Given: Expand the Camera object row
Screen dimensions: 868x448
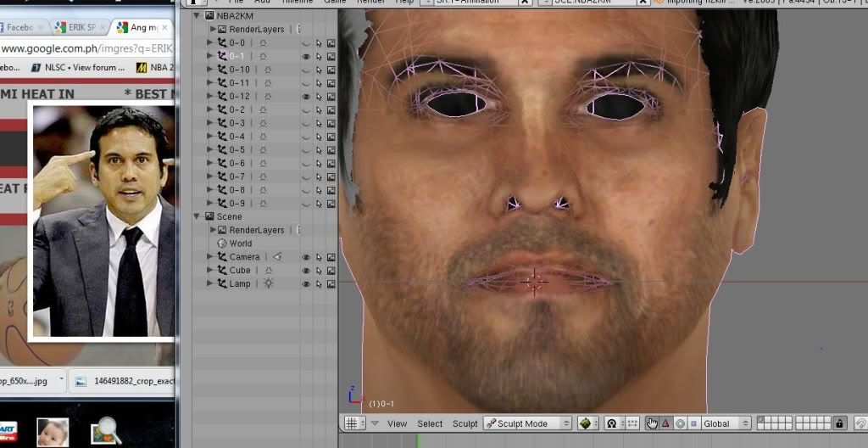Looking at the screenshot, I should point(210,257).
